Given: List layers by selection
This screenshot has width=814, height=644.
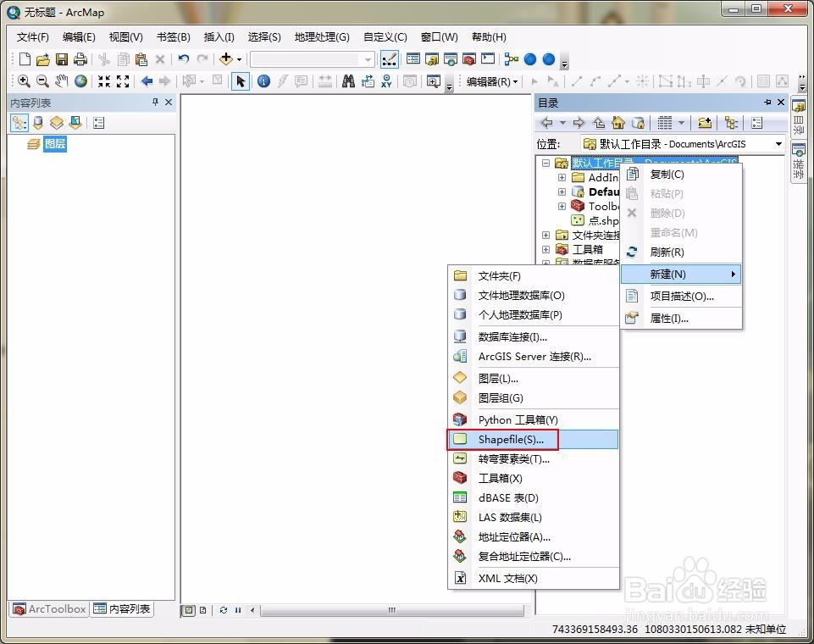Looking at the screenshot, I should [x=75, y=123].
